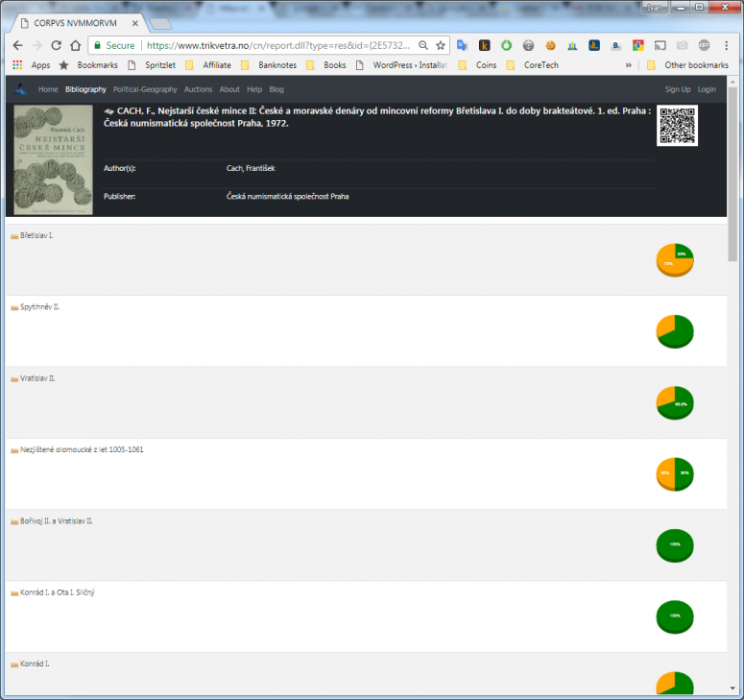Open the Banknotes bookmarks folder
The width and height of the screenshot is (744, 700).
click(269, 65)
